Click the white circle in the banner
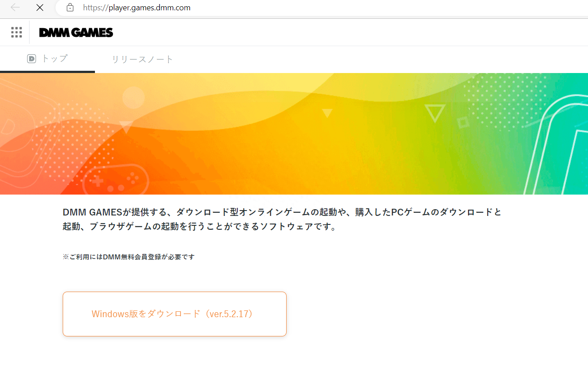Image resolution: width=588 pixels, height=383 pixels. (x=133, y=97)
